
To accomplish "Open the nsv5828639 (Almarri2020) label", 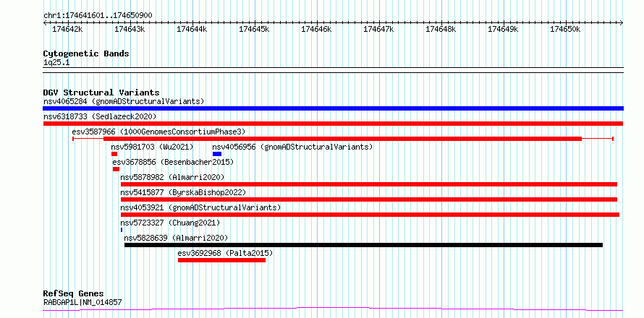I will coord(177,238).
